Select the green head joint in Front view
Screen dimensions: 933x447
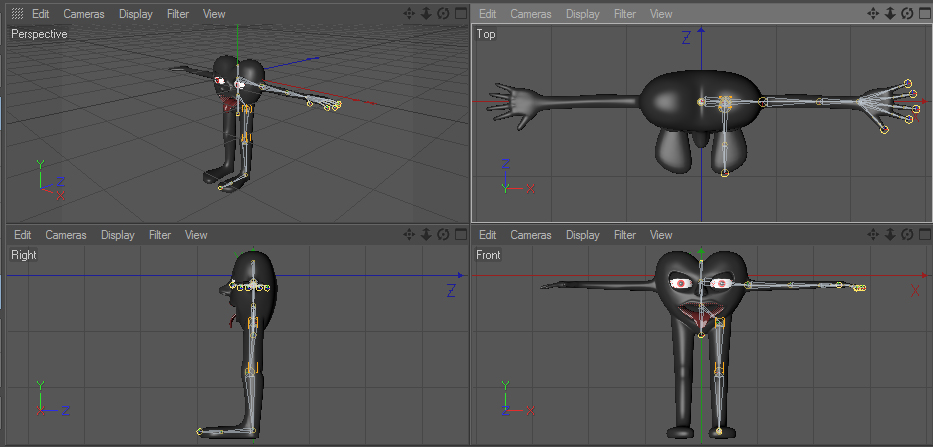(x=701, y=253)
